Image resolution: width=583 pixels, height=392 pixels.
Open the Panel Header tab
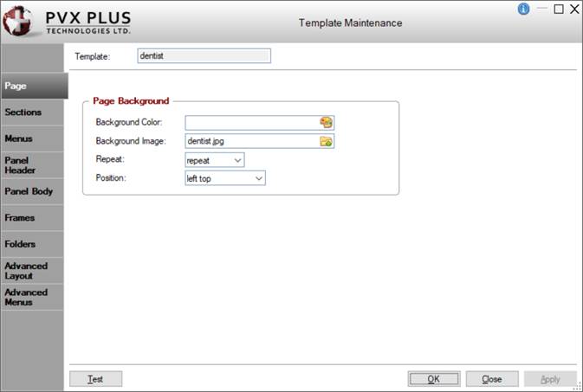pos(32,165)
